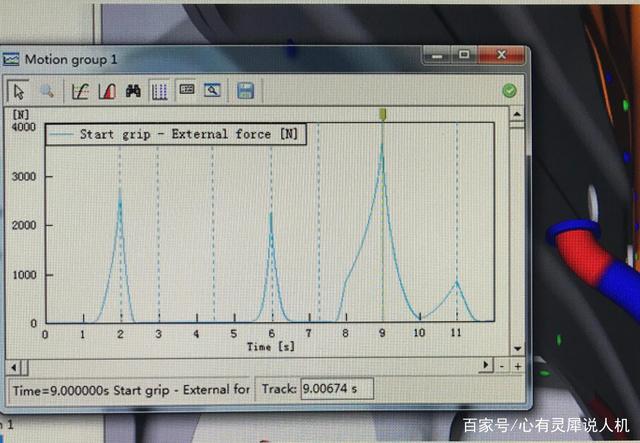Click the red integral area icon
640x443 pixels.
(106, 91)
